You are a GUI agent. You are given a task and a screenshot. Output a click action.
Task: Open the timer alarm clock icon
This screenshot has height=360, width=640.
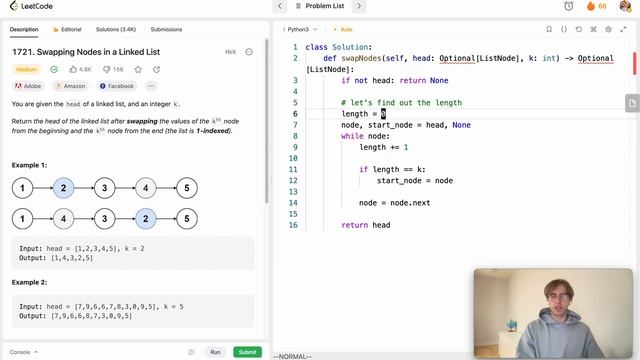click(x=569, y=6)
